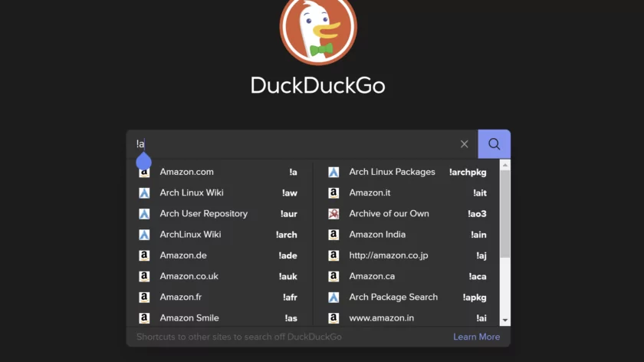Pick the Amazon.co.uk suggestion
The image size is (644, 362).
(218, 276)
